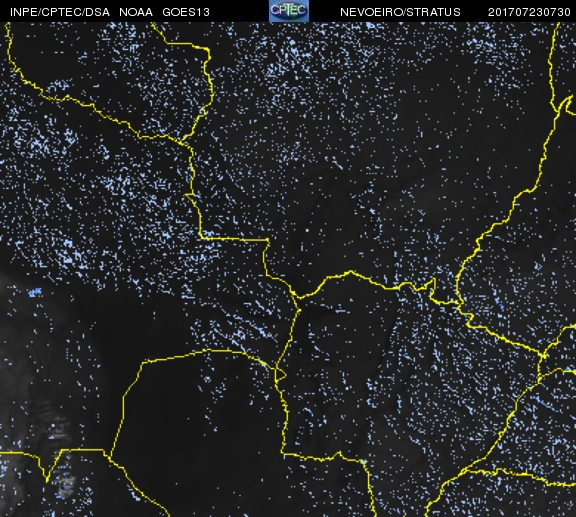The image size is (576, 517).
Task: Click the NOAA label in the header
Action: [136, 12]
